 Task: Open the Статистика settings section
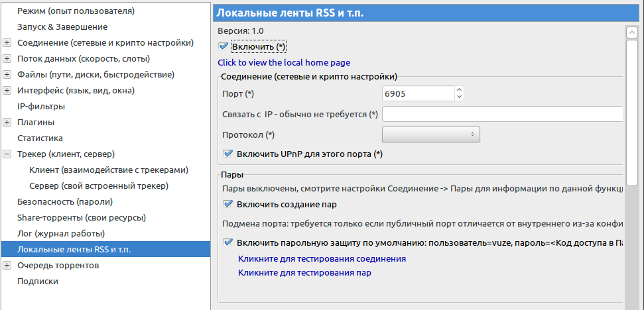(40, 138)
